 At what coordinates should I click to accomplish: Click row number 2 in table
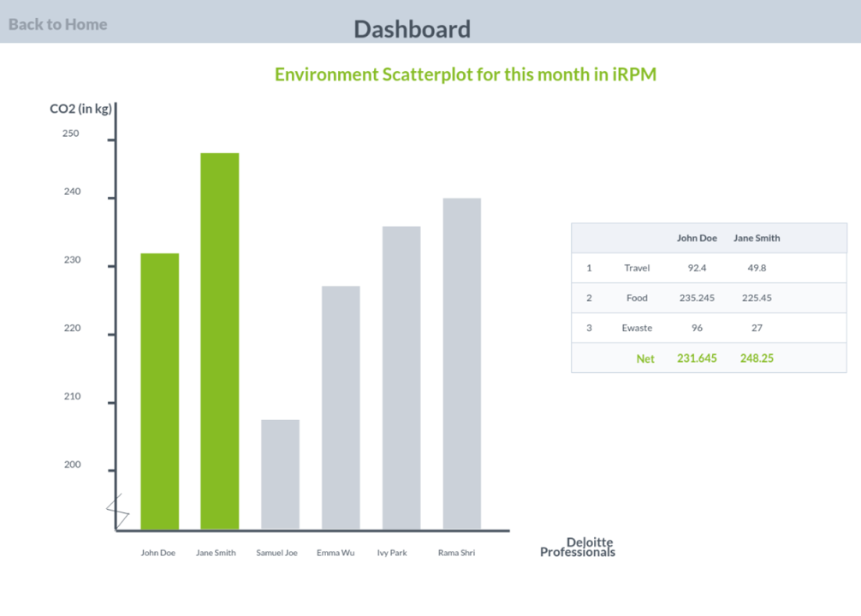point(589,298)
